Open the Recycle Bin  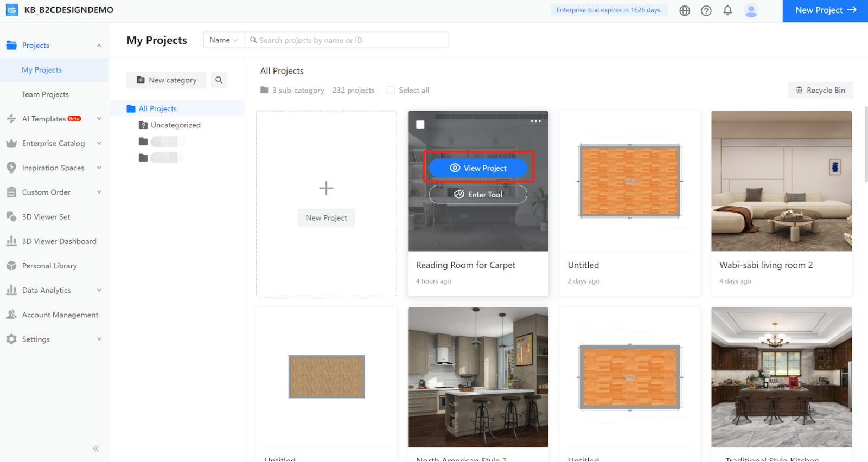pos(820,91)
